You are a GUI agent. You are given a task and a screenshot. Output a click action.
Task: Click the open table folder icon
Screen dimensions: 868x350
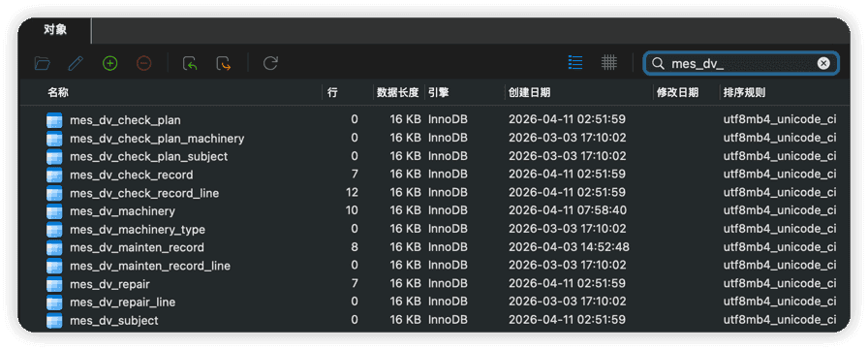[42, 64]
